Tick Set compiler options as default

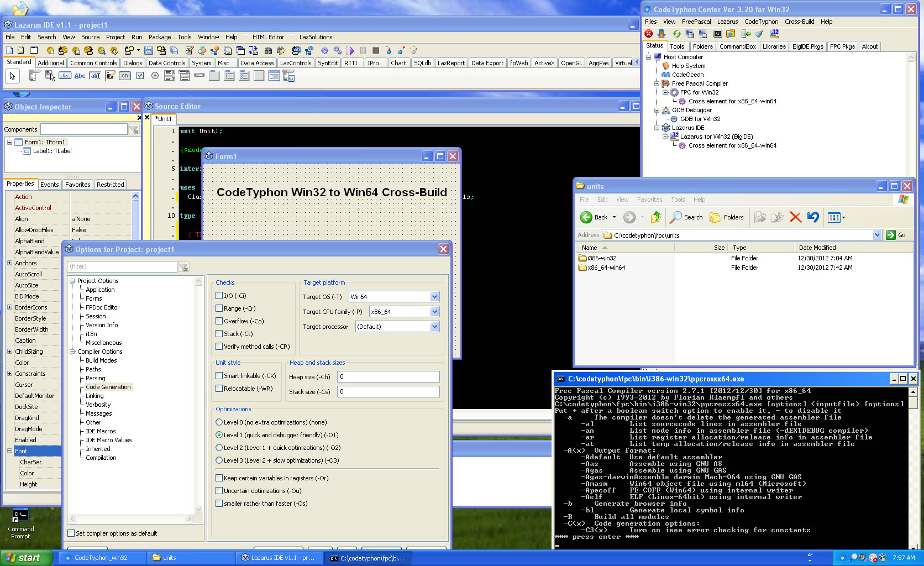tap(71, 533)
